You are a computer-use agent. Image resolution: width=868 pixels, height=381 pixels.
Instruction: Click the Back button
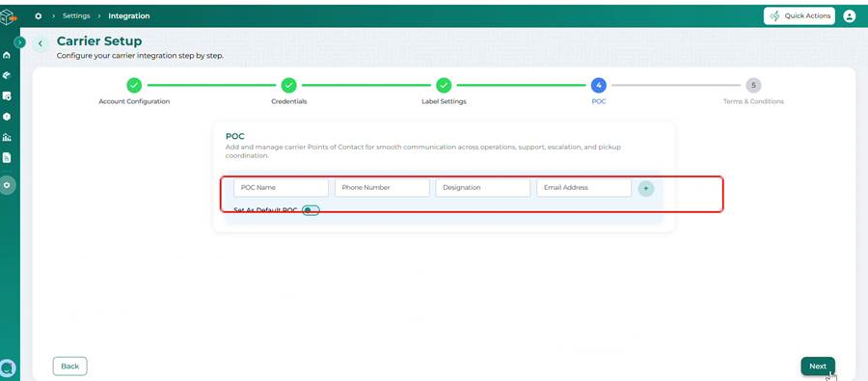[x=69, y=366]
